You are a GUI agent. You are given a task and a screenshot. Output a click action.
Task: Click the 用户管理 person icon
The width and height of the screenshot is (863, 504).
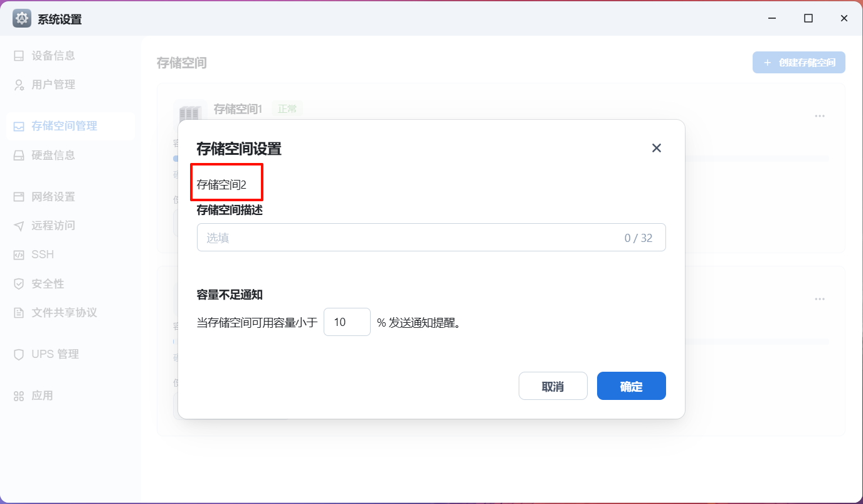coord(19,85)
